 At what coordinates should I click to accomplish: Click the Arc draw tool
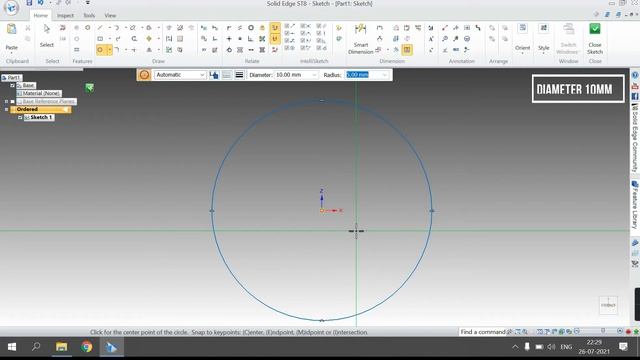[117, 28]
